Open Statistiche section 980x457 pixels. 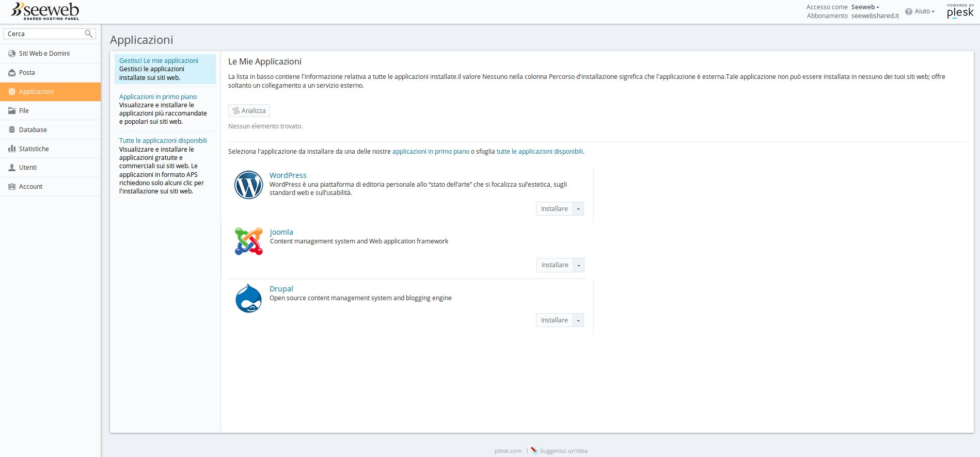click(x=51, y=149)
